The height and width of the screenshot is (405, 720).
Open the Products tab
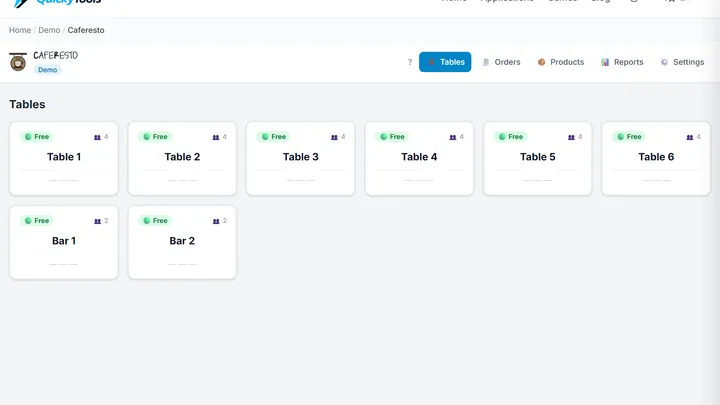tap(561, 62)
